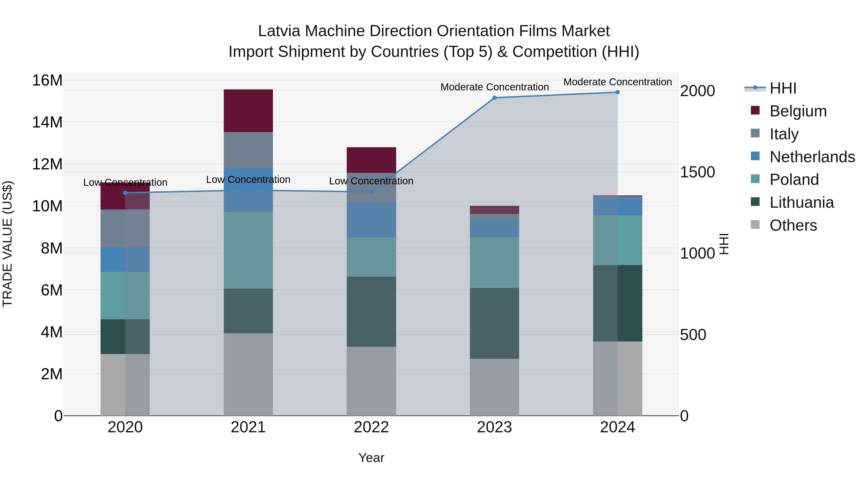Click the Others gray legend swatch
Image resolution: width=868 pixels, height=488 pixels.
(x=755, y=224)
